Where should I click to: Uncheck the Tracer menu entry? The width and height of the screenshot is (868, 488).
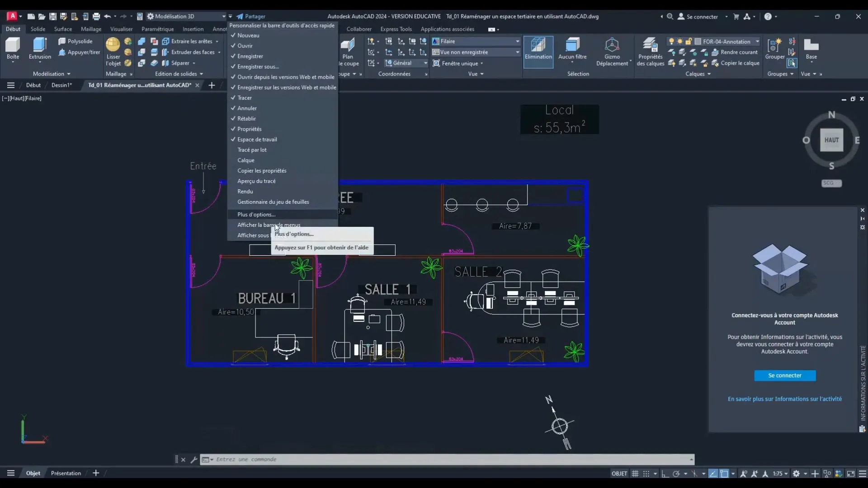[245, 98]
